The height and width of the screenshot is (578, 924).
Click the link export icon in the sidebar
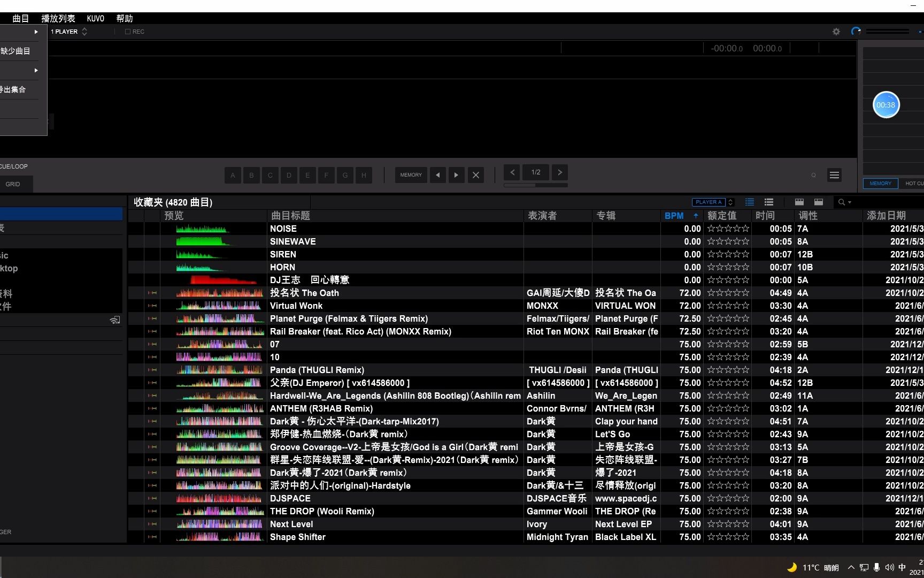click(114, 320)
